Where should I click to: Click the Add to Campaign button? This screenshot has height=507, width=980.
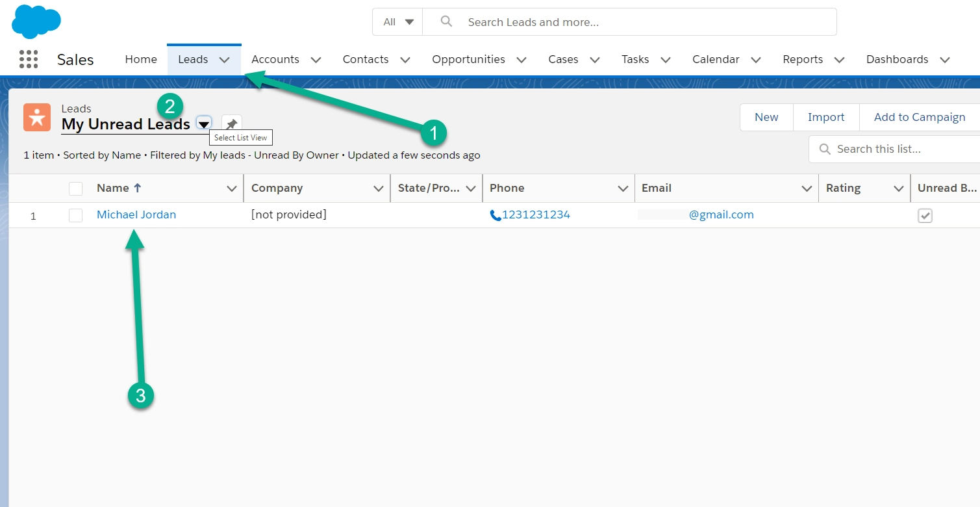(x=920, y=117)
